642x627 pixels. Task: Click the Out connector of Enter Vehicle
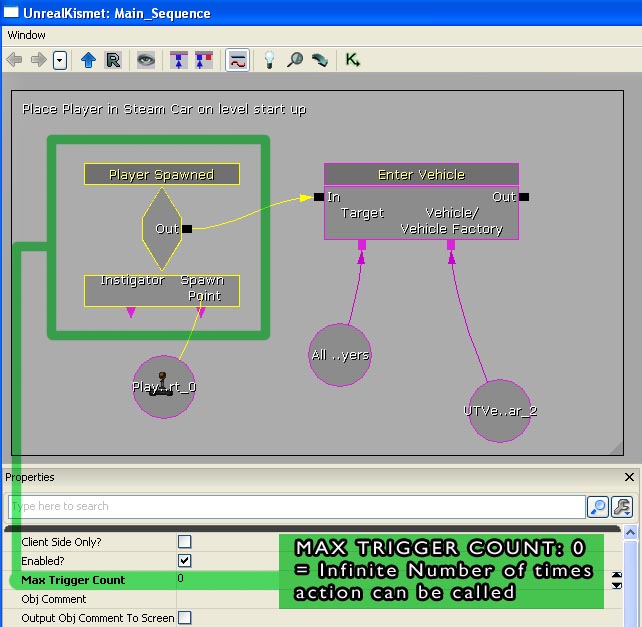tap(524, 197)
